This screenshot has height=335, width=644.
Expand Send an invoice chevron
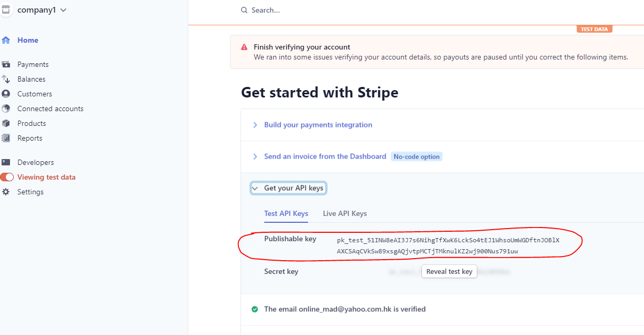click(x=255, y=156)
